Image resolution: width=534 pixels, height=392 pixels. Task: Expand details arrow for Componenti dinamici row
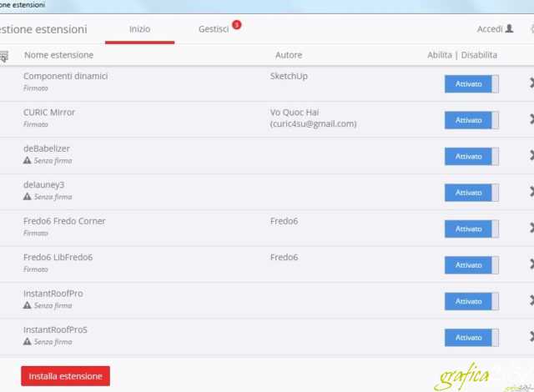pos(531,83)
